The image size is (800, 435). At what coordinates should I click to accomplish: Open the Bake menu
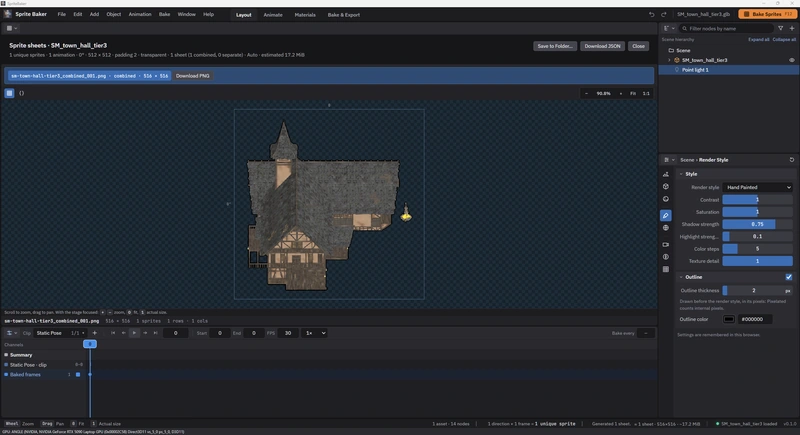click(164, 14)
